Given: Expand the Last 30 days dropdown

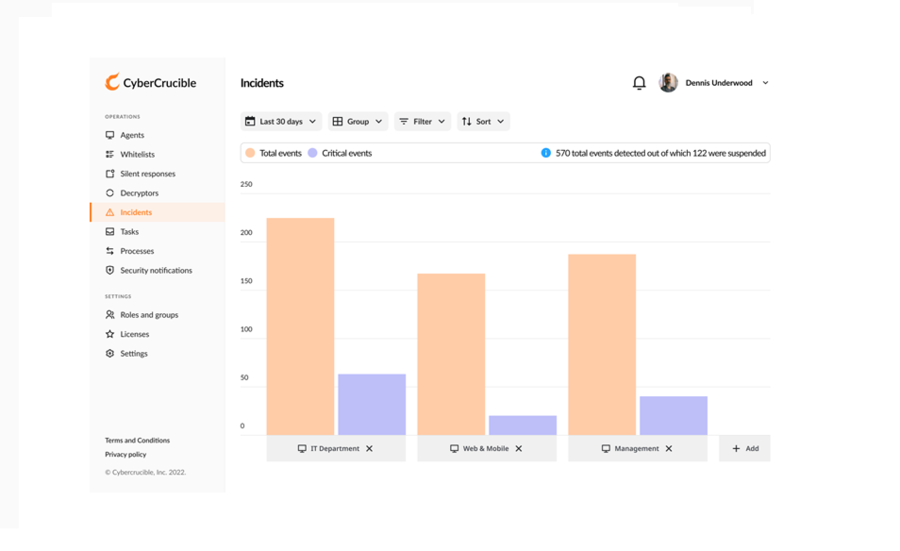Looking at the screenshot, I should point(281,121).
